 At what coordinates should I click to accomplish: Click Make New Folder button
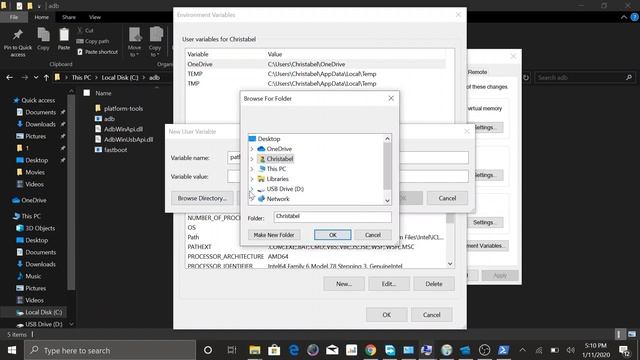(x=274, y=235)
